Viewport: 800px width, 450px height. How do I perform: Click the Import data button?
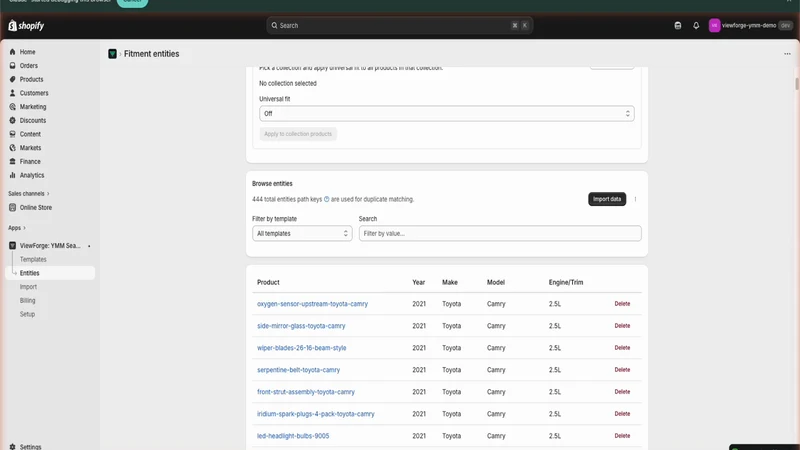coord(607,199)
